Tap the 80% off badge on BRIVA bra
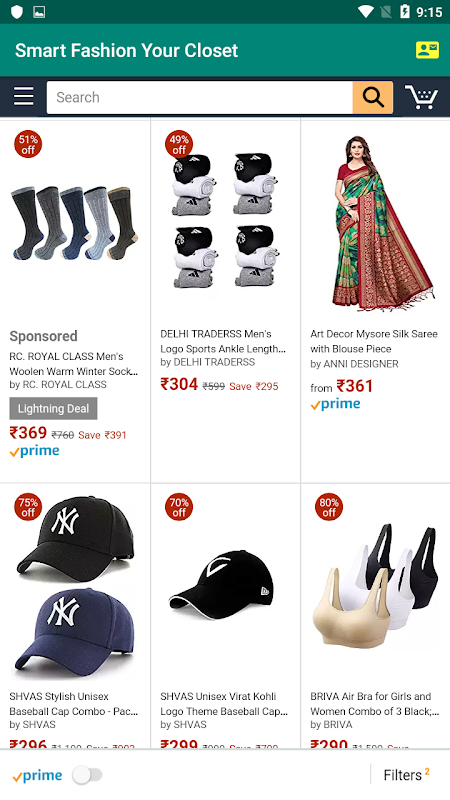Screen dimensions: 450x800 (329, 507)
